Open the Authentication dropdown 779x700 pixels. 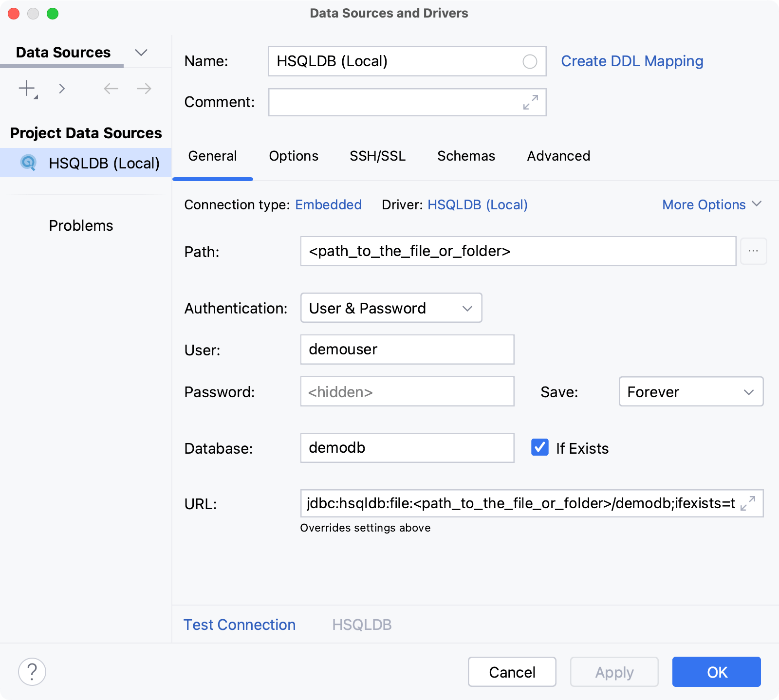390,308
